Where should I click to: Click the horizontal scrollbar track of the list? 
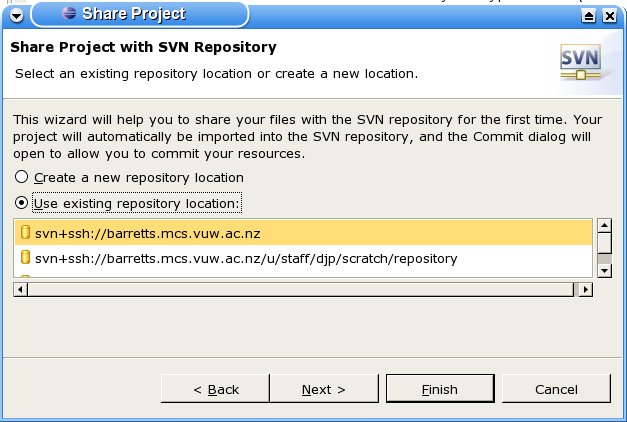click(x=301, y=289)
